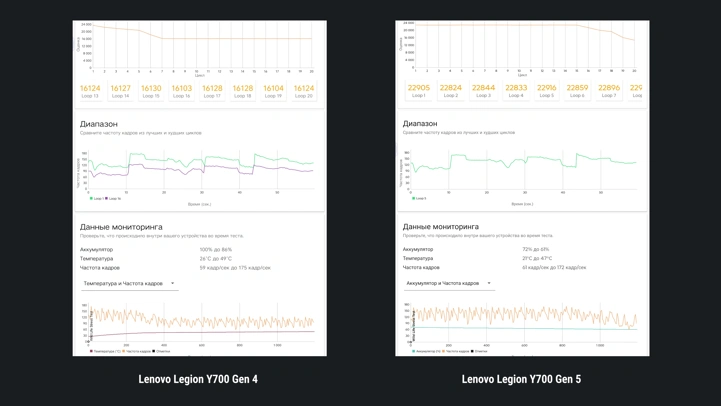Click 'Аккумулятор' label in Gen 4 panel
The width and height of the screenshot is (721, 406).
[96, 250]
